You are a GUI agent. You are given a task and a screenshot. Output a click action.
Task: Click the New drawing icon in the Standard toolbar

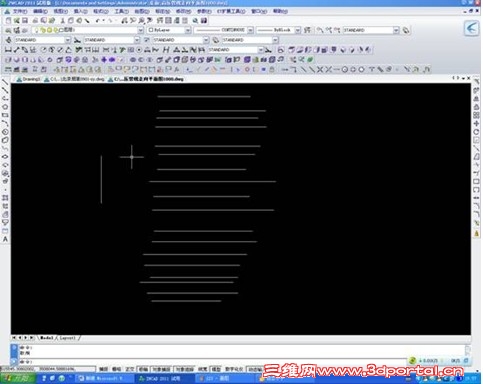tap(9, 21)
